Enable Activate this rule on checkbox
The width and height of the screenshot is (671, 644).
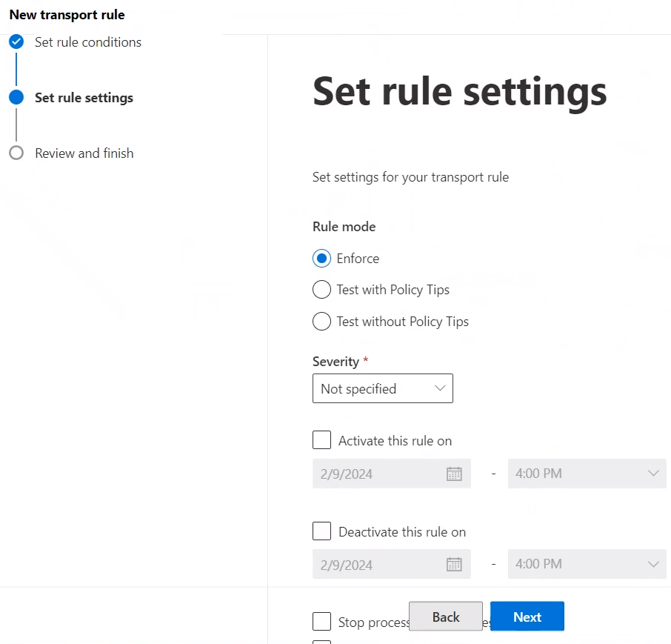[x=321, y=441]
